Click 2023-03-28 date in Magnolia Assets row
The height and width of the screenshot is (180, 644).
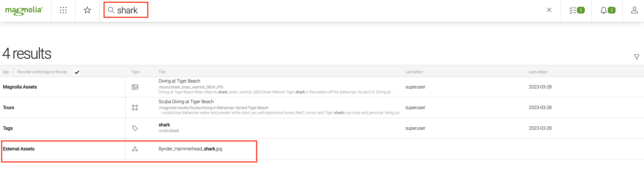[540, 87]
